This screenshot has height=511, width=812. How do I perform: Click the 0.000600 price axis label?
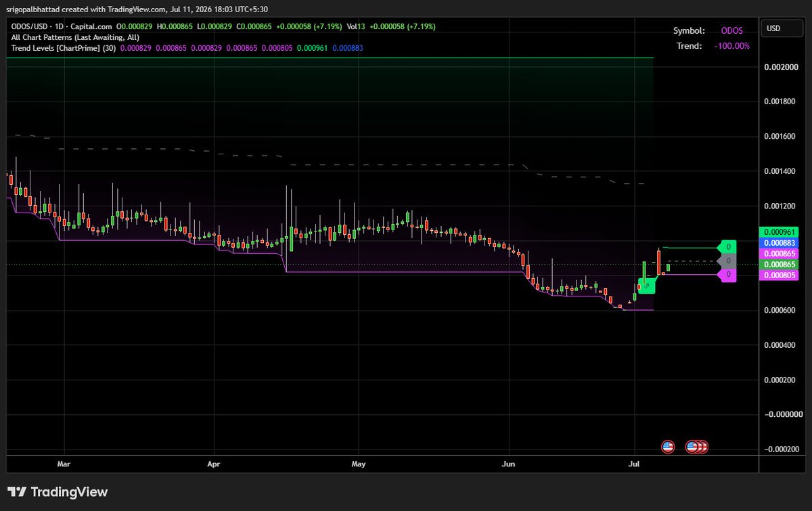pyautogui.click(x=779, y=311)
